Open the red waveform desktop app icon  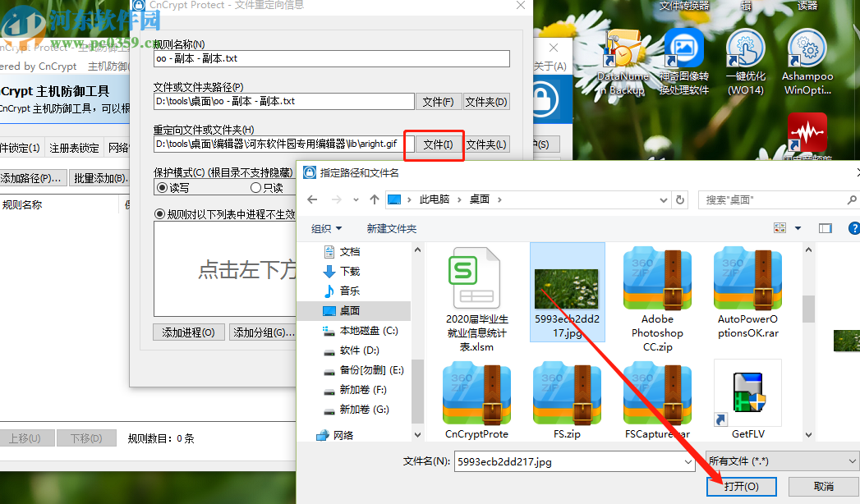807,133
